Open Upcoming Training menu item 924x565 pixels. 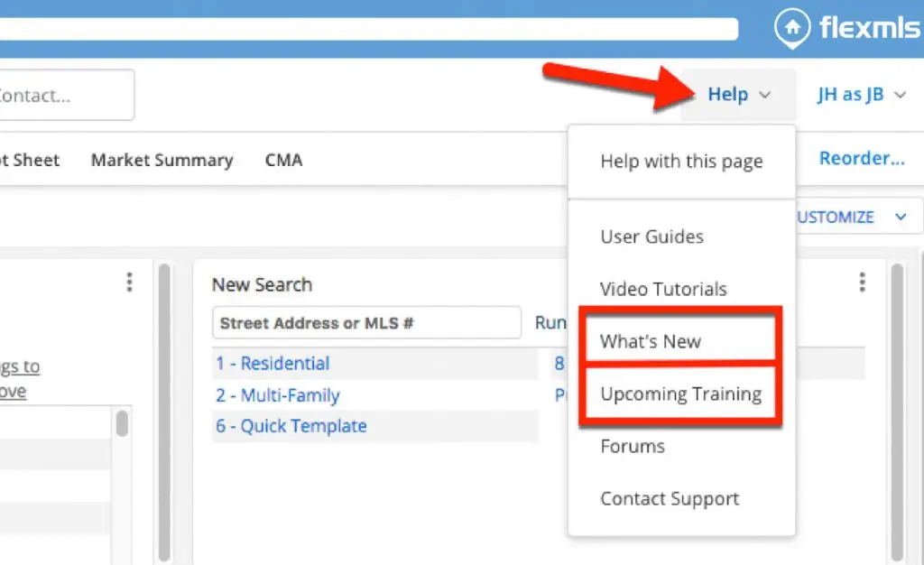(680, 394)
